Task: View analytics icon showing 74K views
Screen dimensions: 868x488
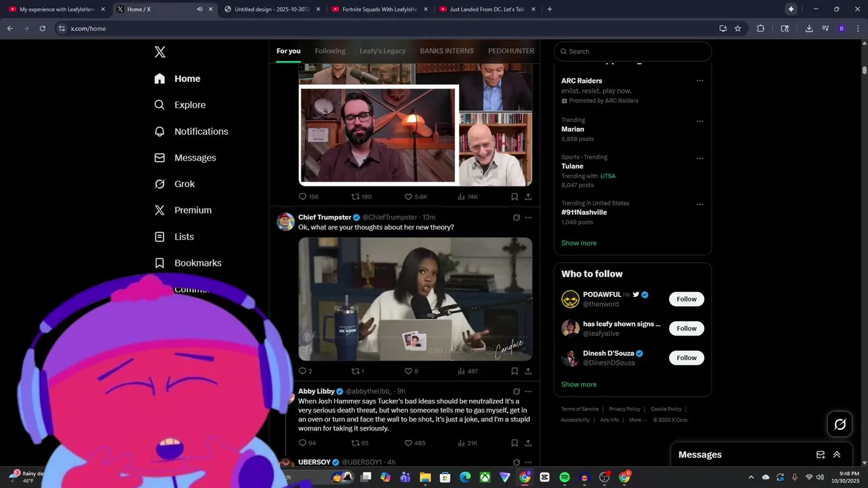Action: pyautogui.click(x=461, y=197)
